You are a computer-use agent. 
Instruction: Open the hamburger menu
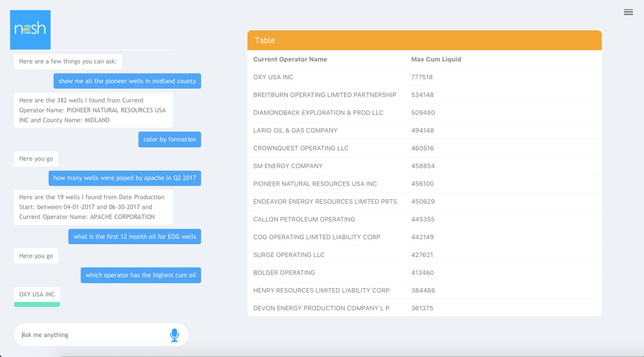628,12
